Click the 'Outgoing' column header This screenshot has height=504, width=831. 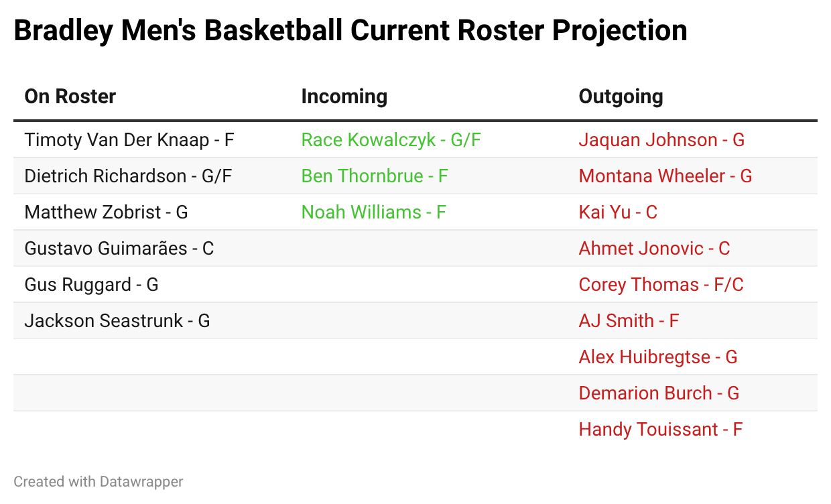point(621,97)
